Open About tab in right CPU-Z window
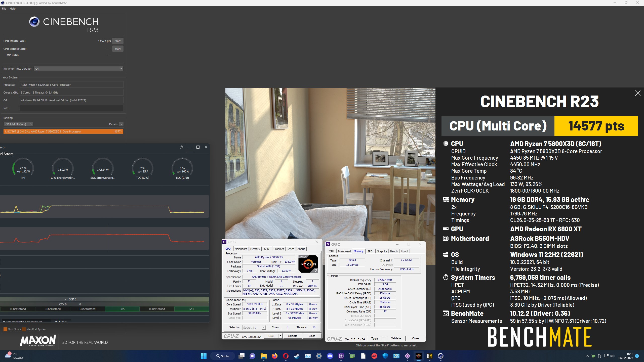Viewport: 644px width, 362px height. click(405, 251)
